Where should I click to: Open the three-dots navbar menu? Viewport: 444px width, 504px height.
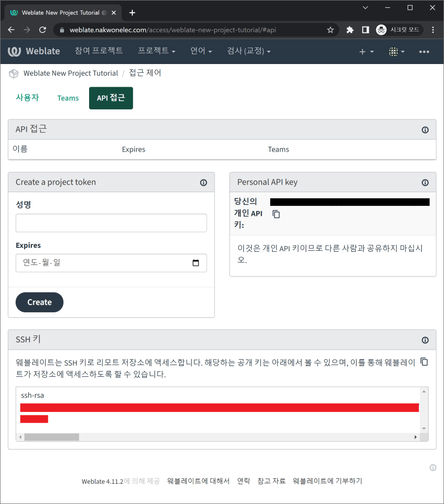tap(424, 52)
